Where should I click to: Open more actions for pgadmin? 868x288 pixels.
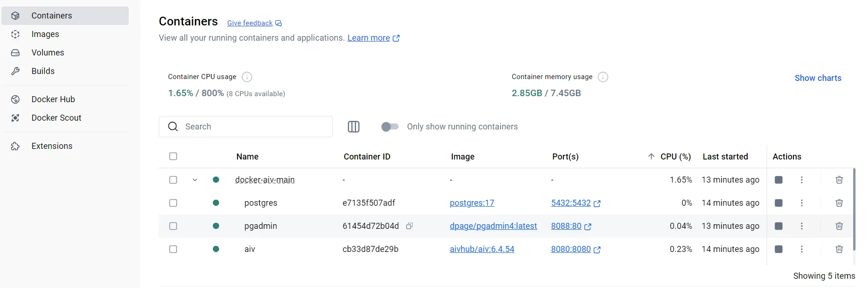pyautogui.click(x=802, y=226)
